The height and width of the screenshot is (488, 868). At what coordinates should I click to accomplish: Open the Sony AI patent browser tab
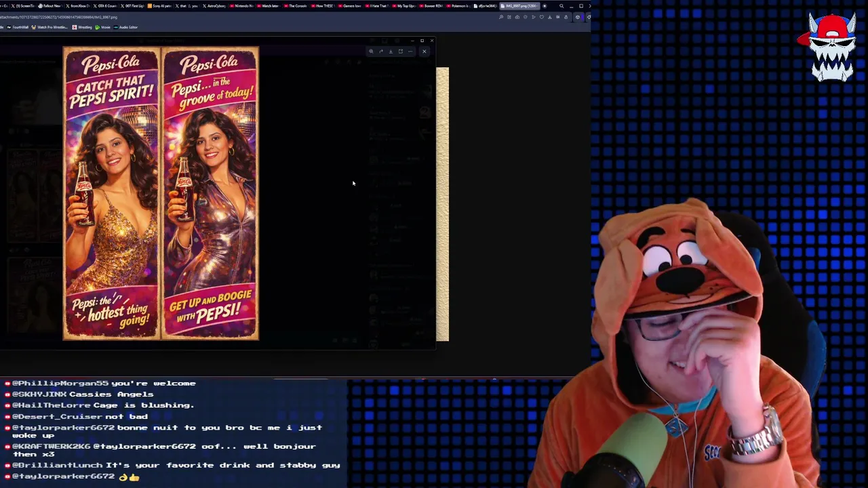[160, 5]
